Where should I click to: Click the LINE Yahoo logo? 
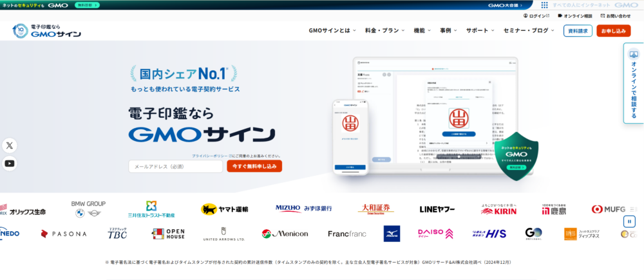click(x=437, y=209)
